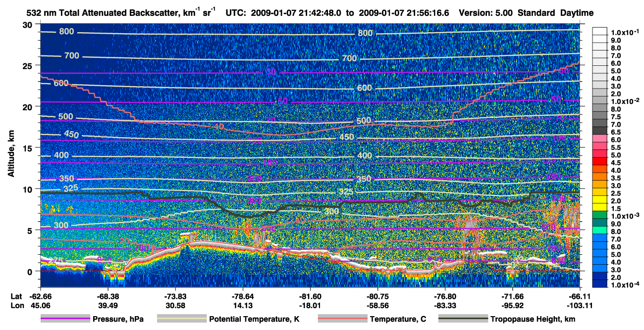Select longitude value -58.56
This screenshot has height=330, width=644.
377,305
